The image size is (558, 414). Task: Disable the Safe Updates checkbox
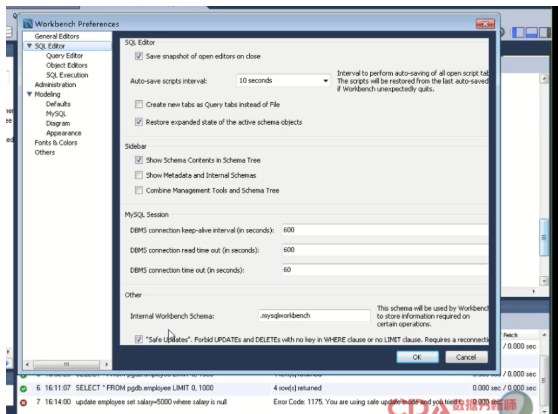click(139, 339)
